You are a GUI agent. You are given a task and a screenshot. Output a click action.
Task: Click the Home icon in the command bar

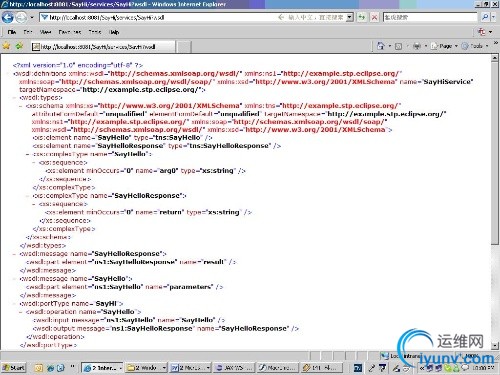[x=380, y=46]
